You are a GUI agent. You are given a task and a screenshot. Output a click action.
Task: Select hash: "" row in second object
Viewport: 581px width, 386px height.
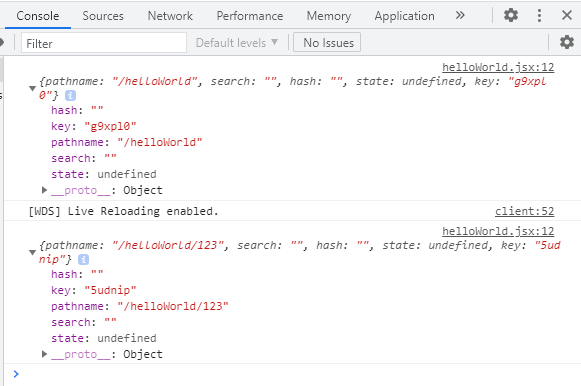(x=77, y=274)
